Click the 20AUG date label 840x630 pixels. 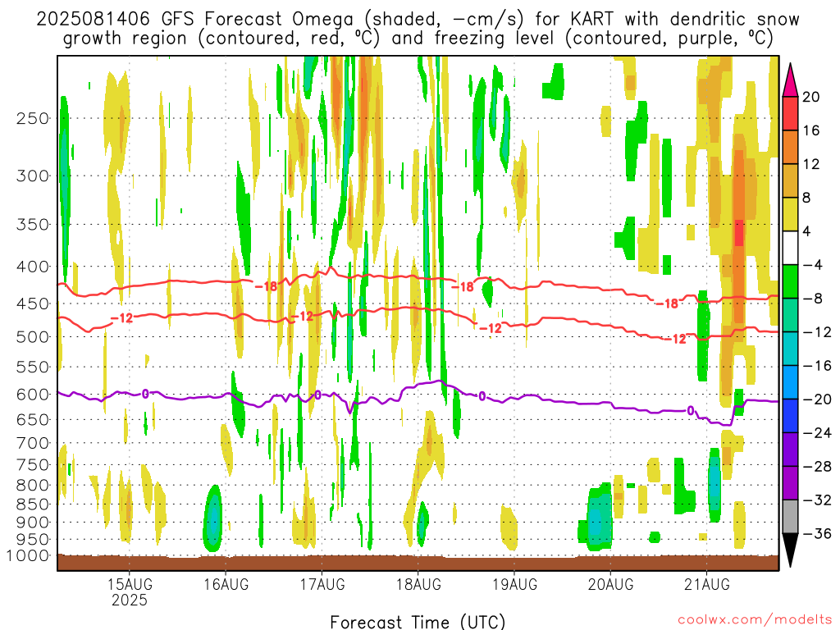(x=610, y=584)
